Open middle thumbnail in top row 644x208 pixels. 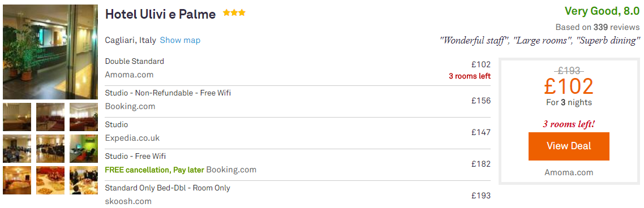pos(50,117)
